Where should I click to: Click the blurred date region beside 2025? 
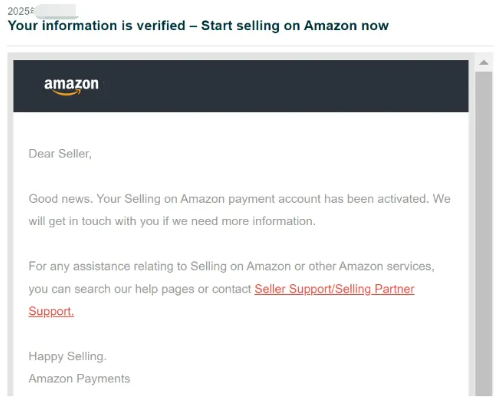tap(56, 11)
